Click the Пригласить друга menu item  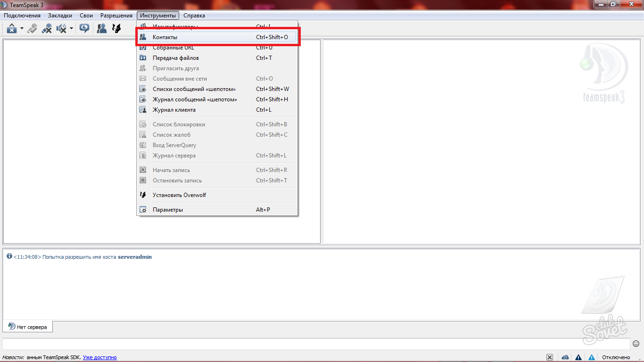coord(217,68)
